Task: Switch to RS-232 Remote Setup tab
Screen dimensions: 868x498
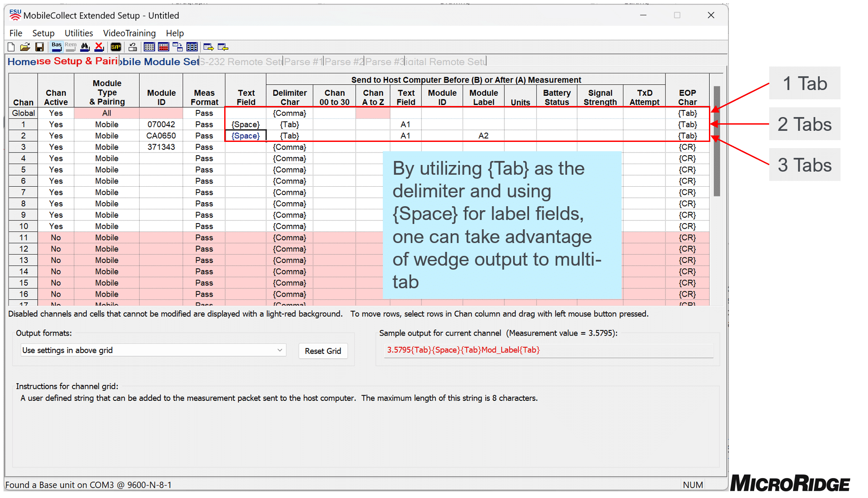Action: click(241, 62)
